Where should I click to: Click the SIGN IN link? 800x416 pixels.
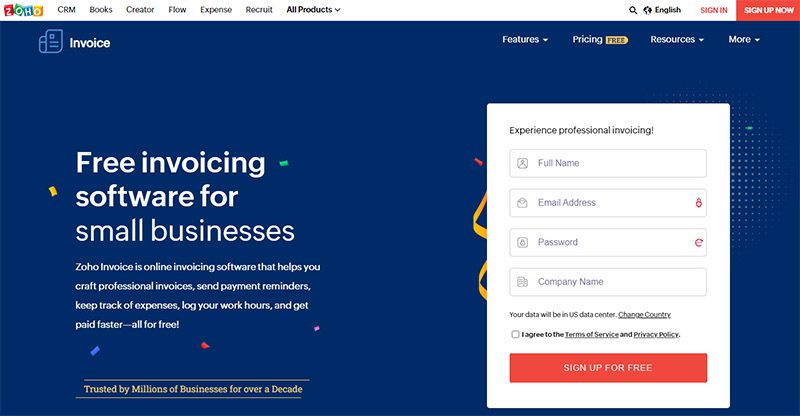tap(714, 10)
